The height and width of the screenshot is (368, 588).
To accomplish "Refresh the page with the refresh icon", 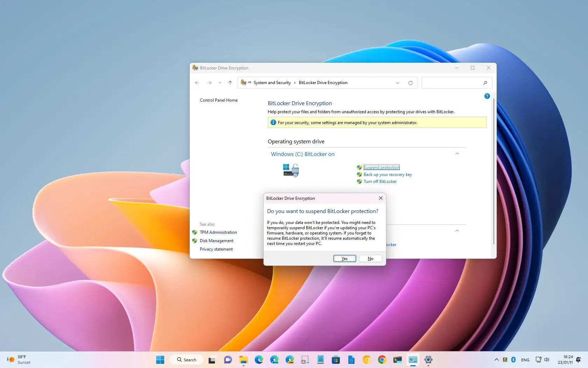I will [x=411, y=83].
